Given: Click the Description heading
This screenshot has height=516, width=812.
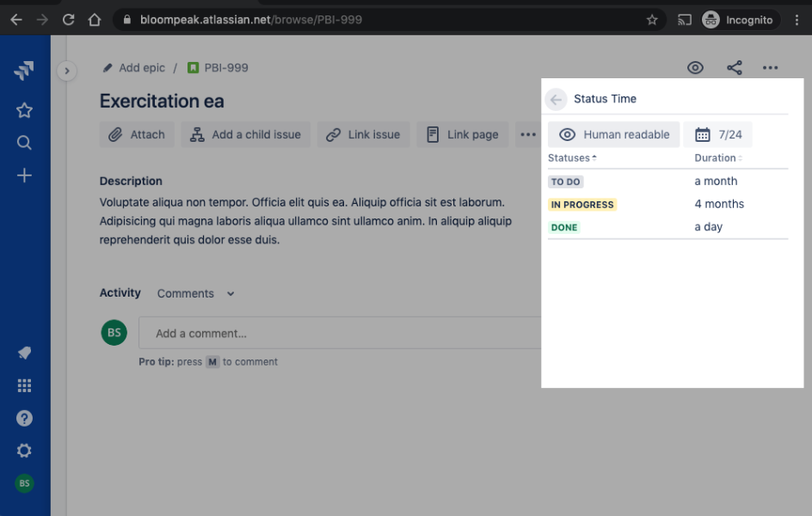Looking at the screenshot, I should click(x=131, y=181).
